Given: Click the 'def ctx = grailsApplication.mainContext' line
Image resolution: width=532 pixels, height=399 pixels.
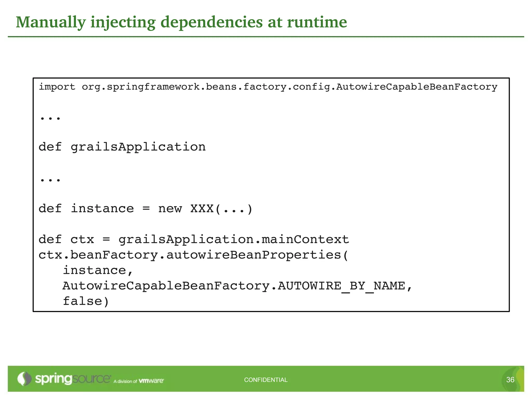Looking at the screenshot, I should [194, 239].
